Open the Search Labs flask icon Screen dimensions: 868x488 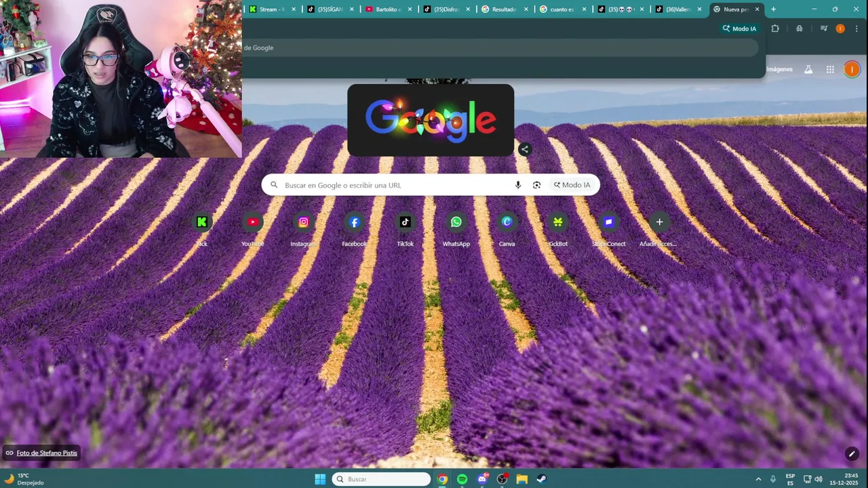pos(808,69)
